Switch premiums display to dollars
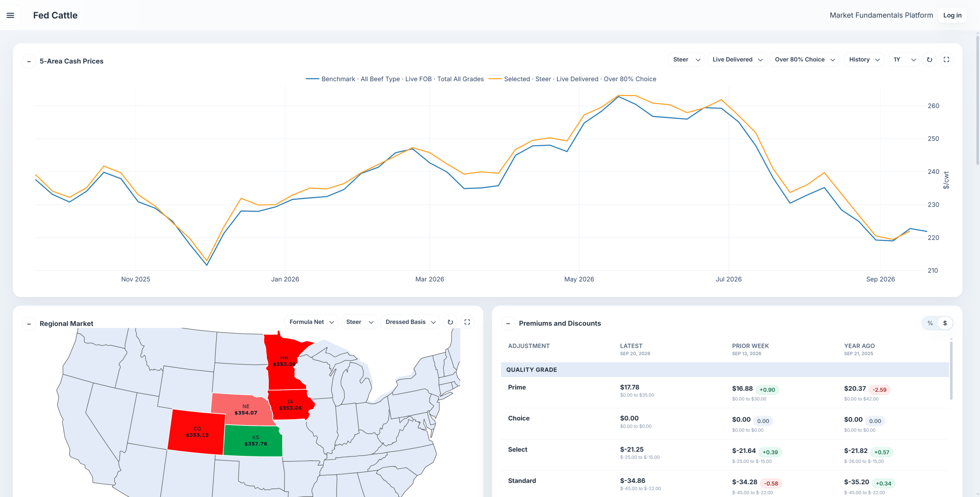Image resolution: width=980 pixels, height=497 pixels. tap(945, 323)
